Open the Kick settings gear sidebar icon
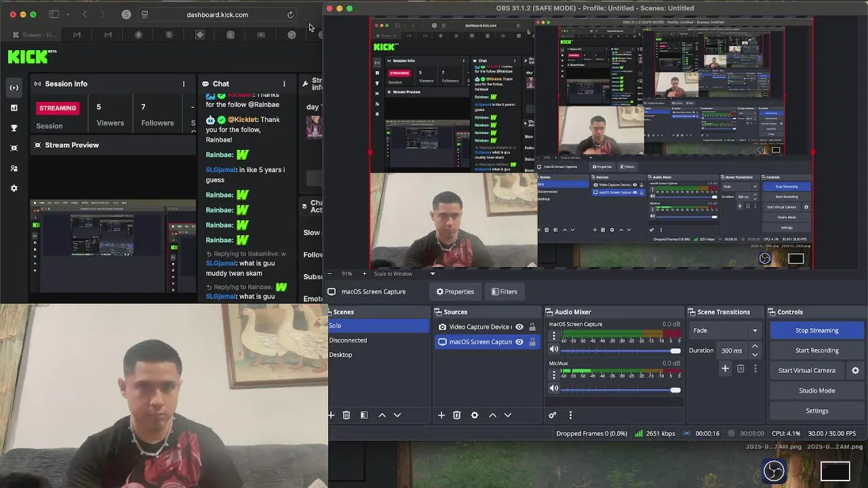Viewport: 868px width, 488px height. [x=14, y=188]
